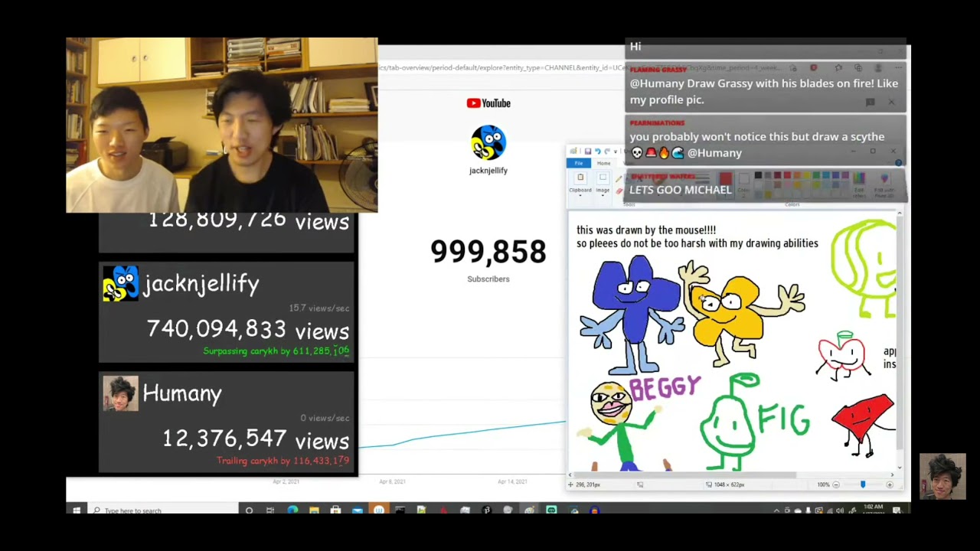Pick green from Paint's palette top row
Viewport: 980px width, 551px height.
coord(816,175)
